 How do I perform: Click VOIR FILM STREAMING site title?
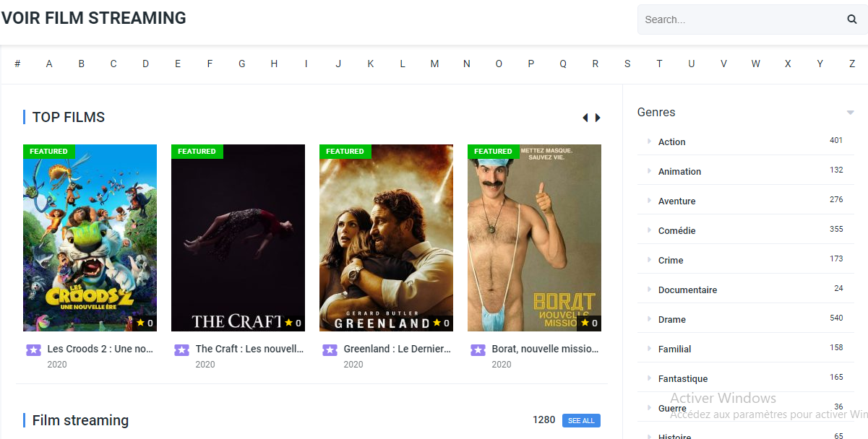click(93, 18)
